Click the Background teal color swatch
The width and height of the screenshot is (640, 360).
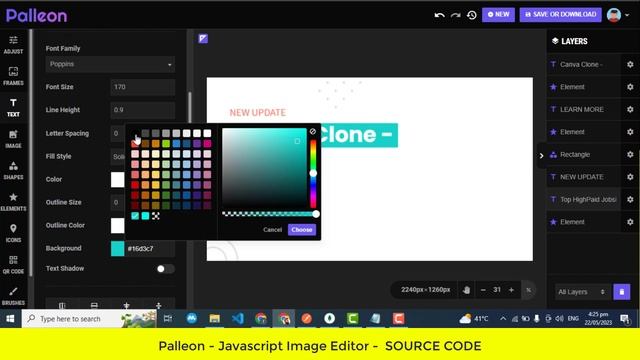point(118,249)
